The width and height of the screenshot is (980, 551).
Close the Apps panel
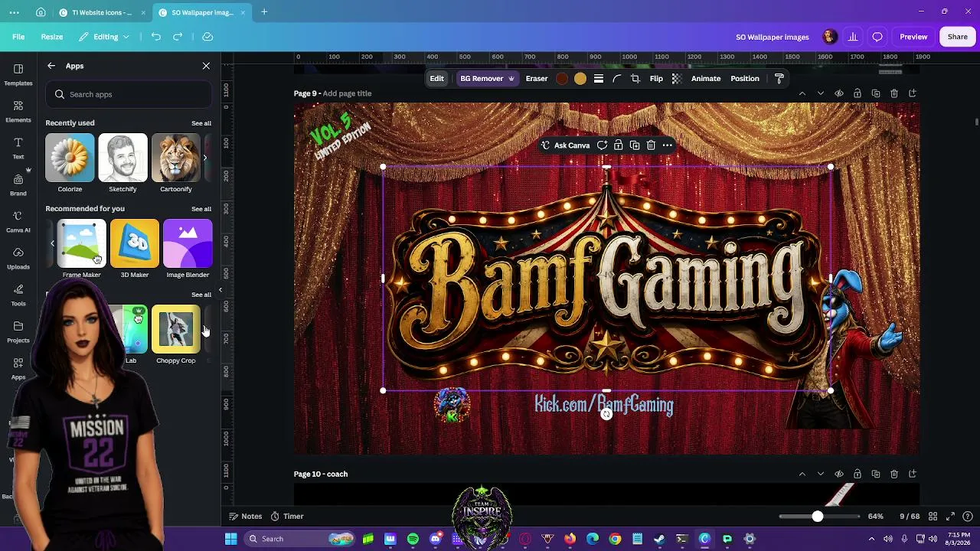pos(206,66)
